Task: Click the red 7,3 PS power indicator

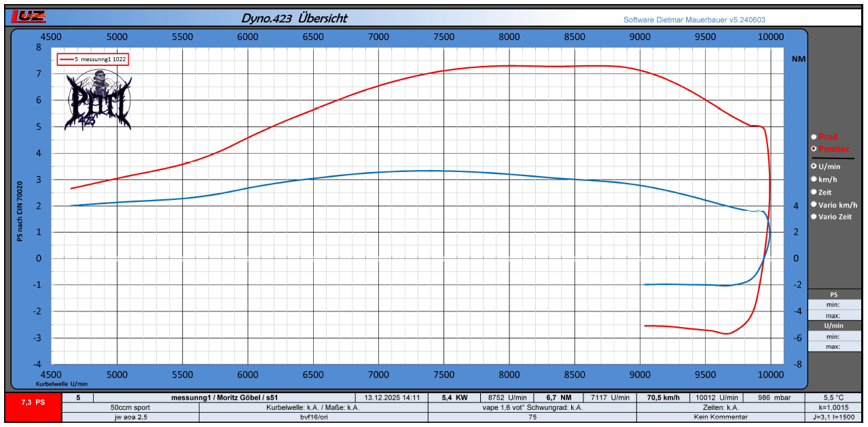Action: [x=33, y=402]
